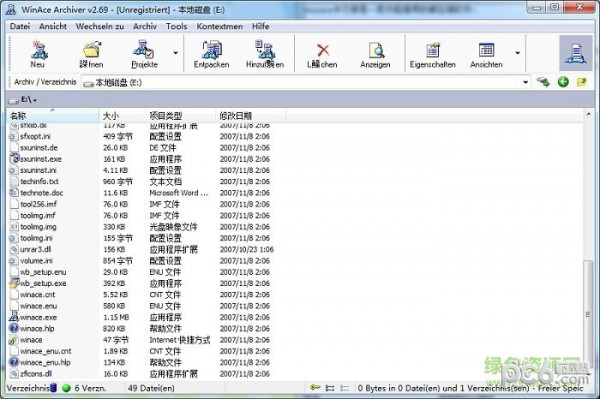Select the file wb_setup.enu
Screen dimensions: 600x399
[x=43, y=272]
